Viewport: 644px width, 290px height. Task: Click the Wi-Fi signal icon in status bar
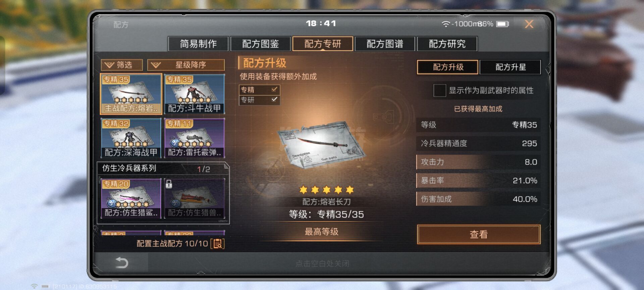click(445, 24)
